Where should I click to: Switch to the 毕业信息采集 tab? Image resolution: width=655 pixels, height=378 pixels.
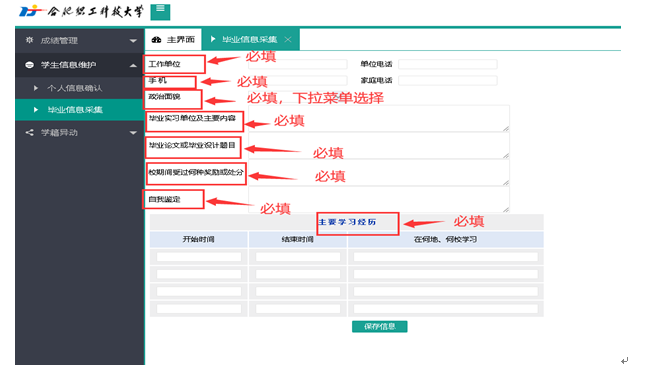[x=251, y=39]
